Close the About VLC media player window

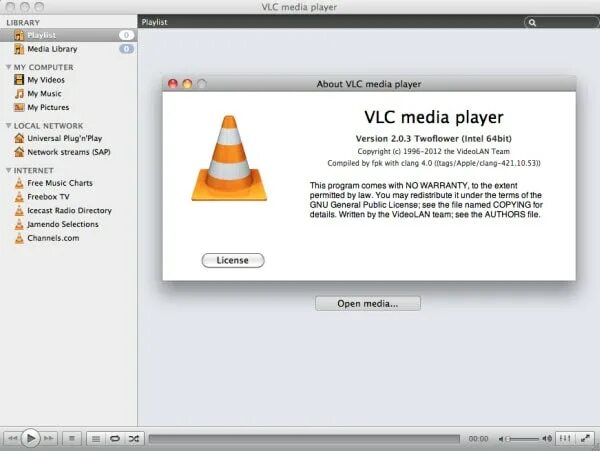(x=173, y=84)
